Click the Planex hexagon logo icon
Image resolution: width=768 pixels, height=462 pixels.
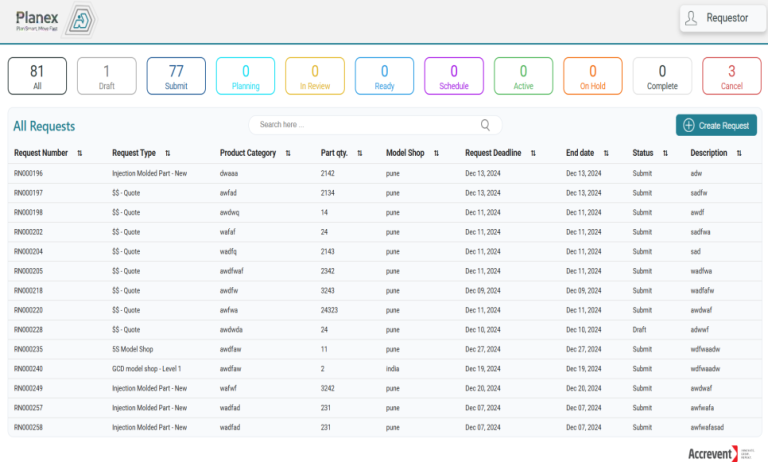coord(81,21)
